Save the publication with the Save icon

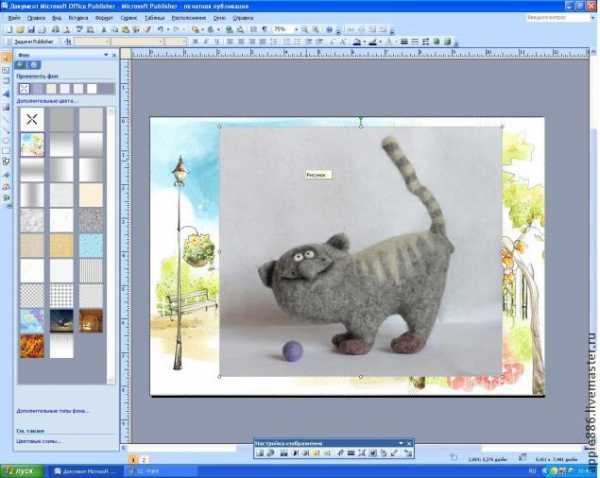(31, 29)
